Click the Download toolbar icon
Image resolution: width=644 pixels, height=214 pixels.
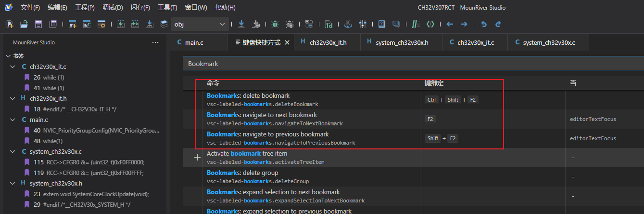(x=241, y=24)
